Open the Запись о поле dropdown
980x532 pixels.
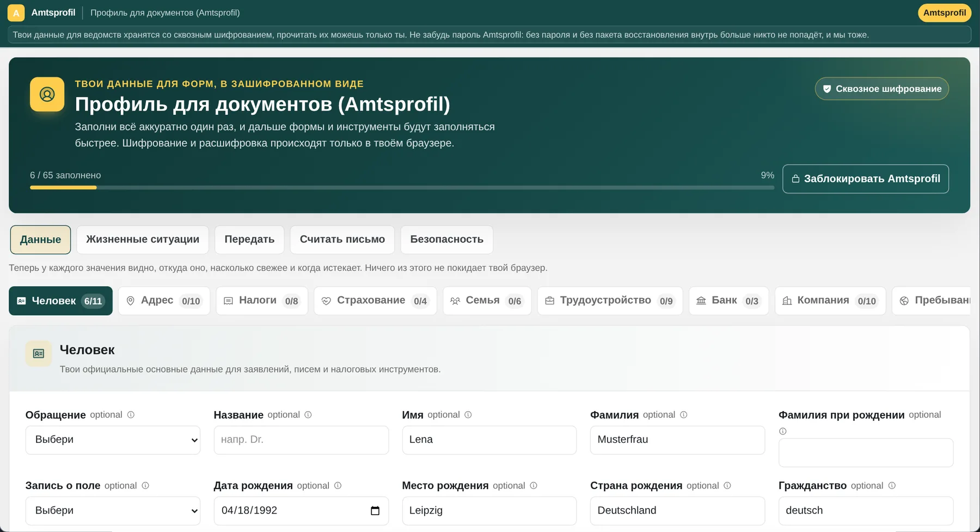[113, 511]
